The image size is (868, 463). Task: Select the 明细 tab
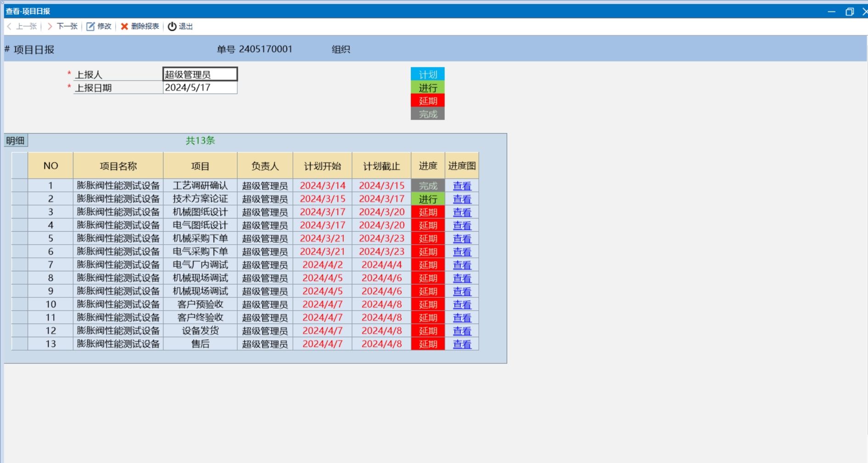[x=16, y=140]
